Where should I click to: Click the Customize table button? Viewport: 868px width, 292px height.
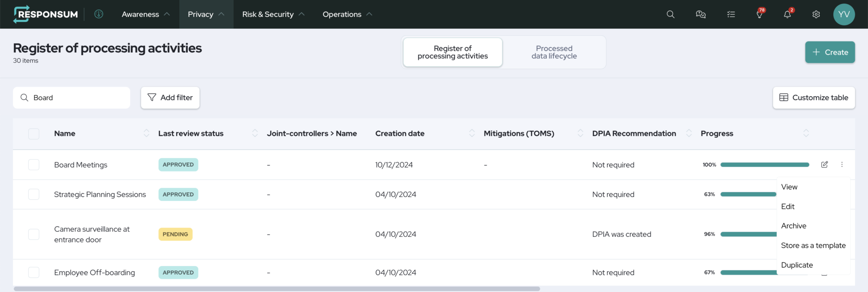tap(814, 98)
